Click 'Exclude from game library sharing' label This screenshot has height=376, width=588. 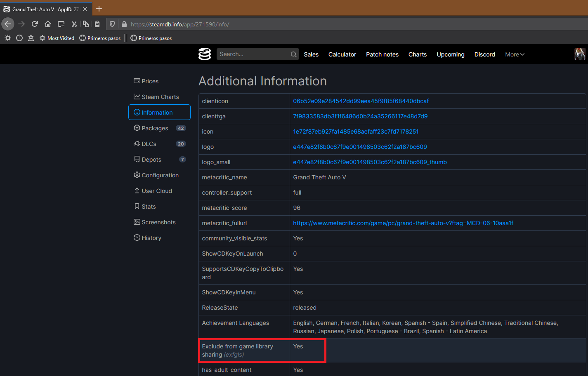237,350
